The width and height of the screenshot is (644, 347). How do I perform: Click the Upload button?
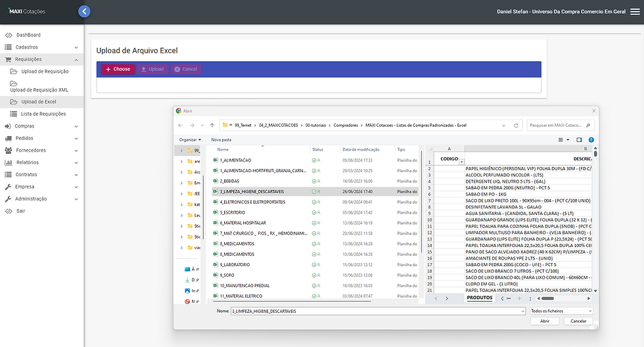(x=152, y=69)
